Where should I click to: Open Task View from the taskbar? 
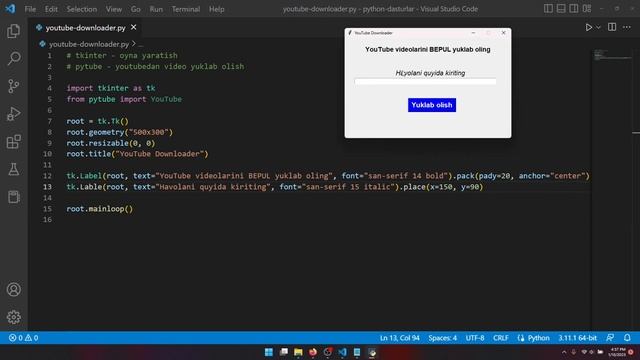click(x=283, y=352)
